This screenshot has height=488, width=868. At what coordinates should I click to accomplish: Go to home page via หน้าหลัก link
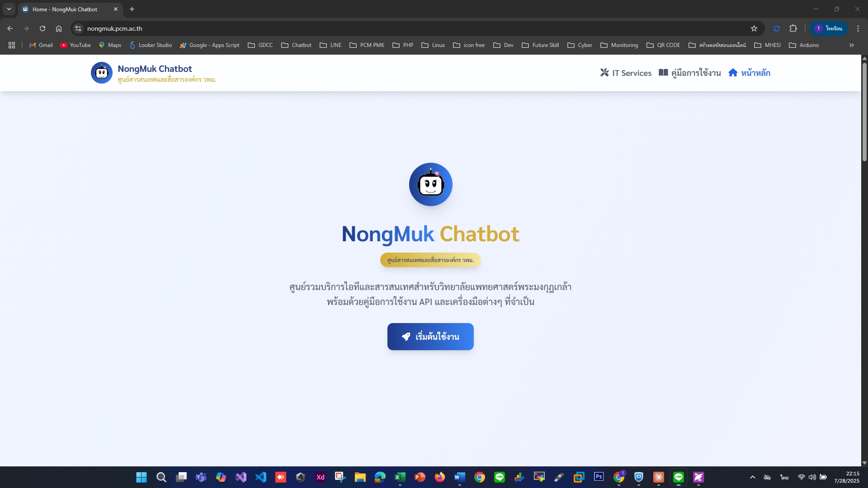pos(749,73)
